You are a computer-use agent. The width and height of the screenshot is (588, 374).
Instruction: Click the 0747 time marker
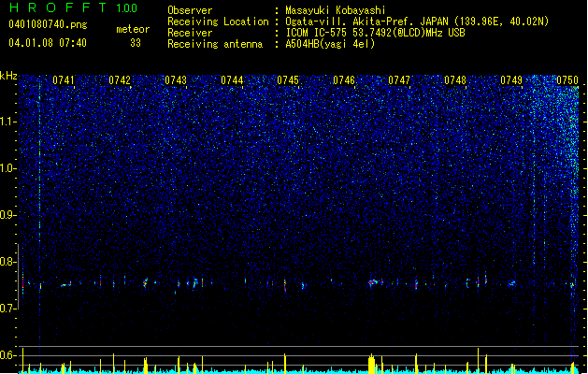click(x=399, y=80)
